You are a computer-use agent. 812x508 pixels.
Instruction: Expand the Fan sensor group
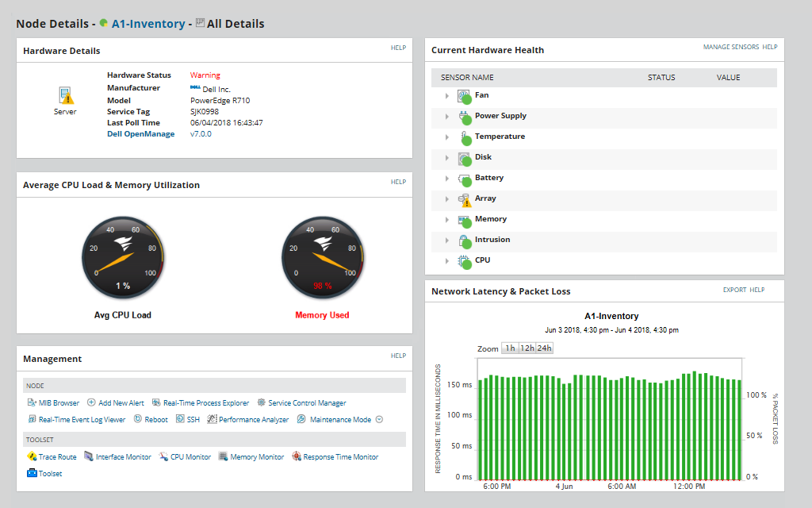click(x=446, y=95)
